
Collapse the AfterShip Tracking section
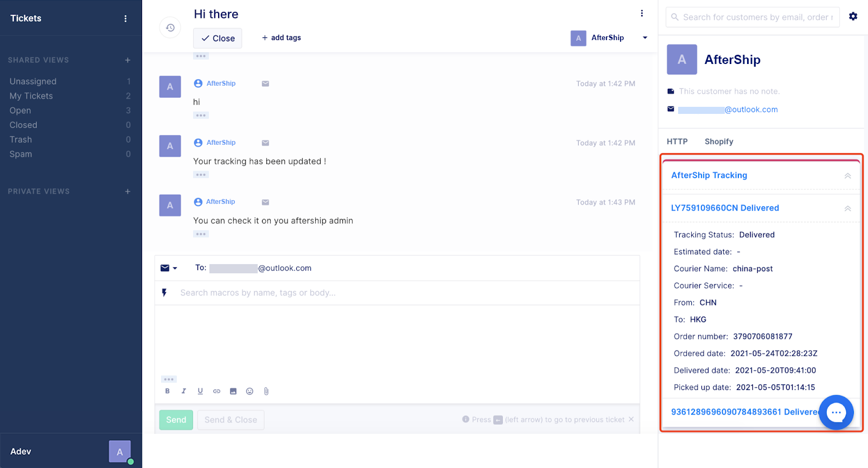click(x=847, y=176)
